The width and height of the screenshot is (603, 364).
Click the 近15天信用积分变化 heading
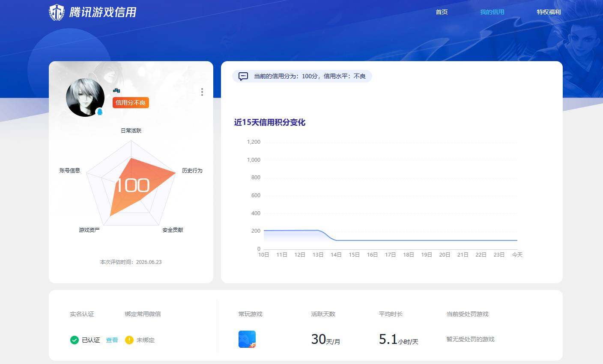270,122
